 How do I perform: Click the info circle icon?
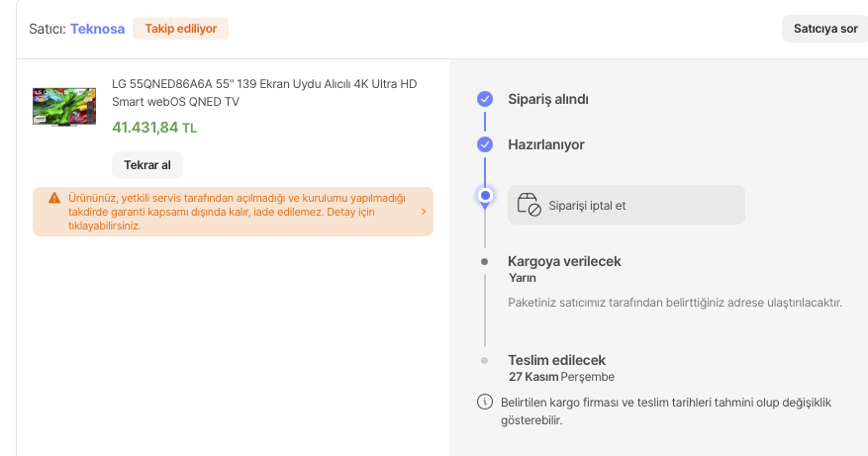click(485, 402)
